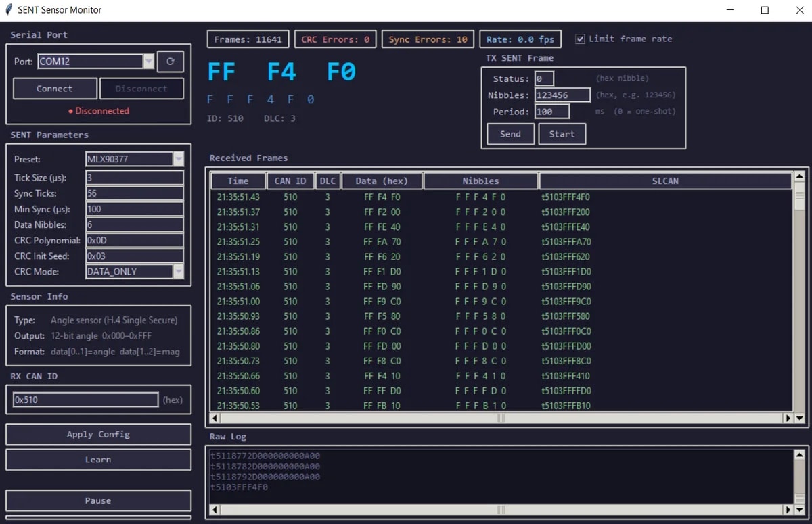
Task: Click raw log line t5103FFF4F0
Action: pyautogui.click(x=239, y=487)
